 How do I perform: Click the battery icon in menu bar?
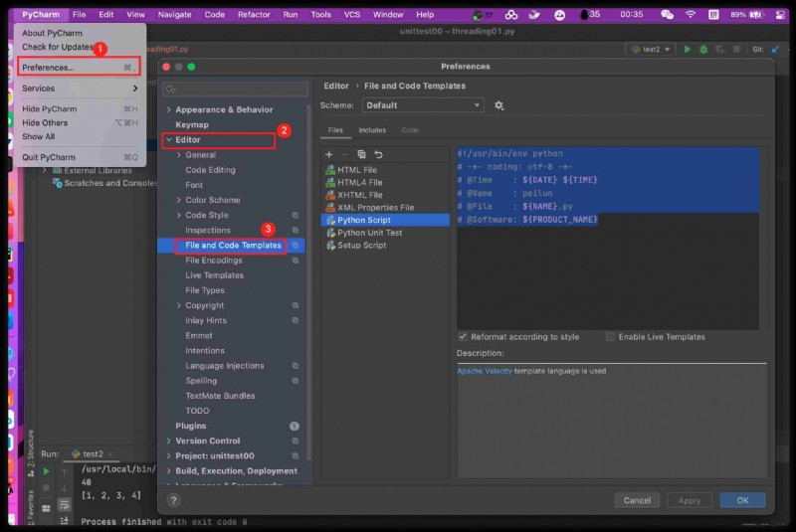click(756, 15)
